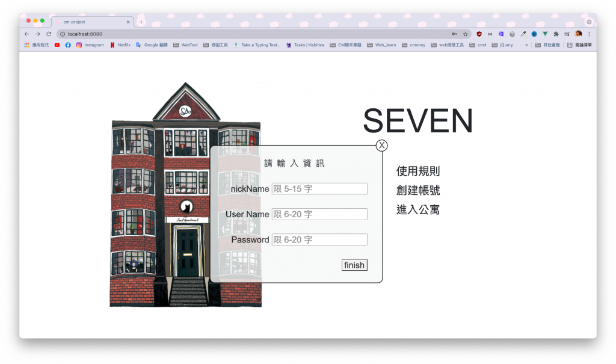Open the Google 翻譯 bookmark

click(152, 45)
